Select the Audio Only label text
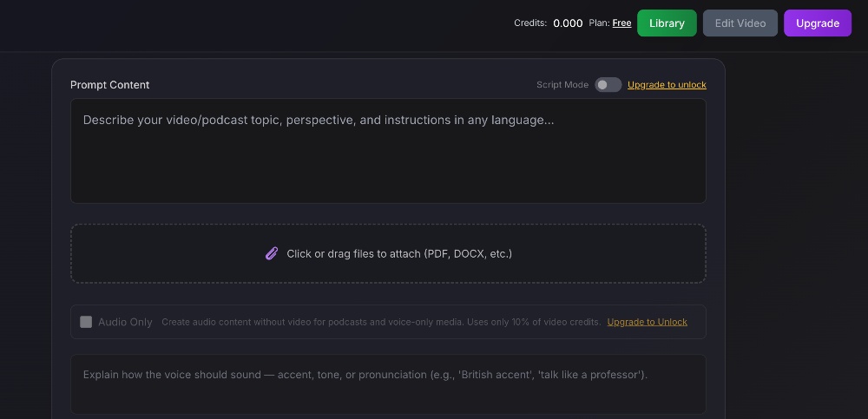The width and height of the screenshot is (868, 419). [125, 322]
